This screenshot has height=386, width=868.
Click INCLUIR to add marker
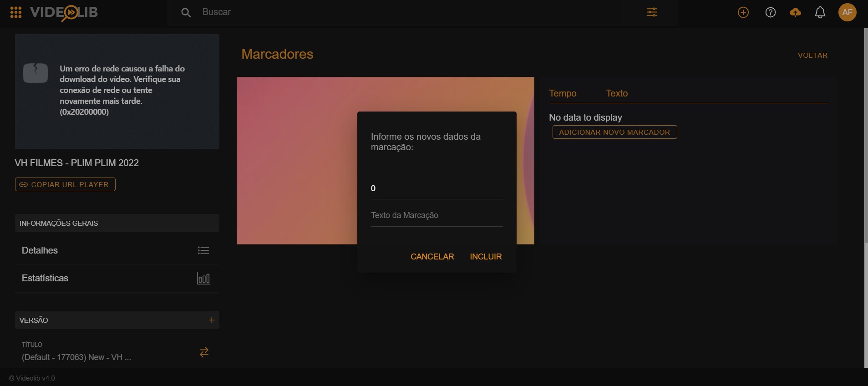tap(486, 257)
